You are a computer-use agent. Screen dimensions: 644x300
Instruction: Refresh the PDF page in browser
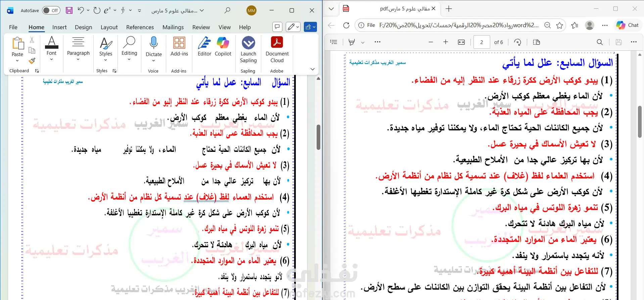click(346, 25)
